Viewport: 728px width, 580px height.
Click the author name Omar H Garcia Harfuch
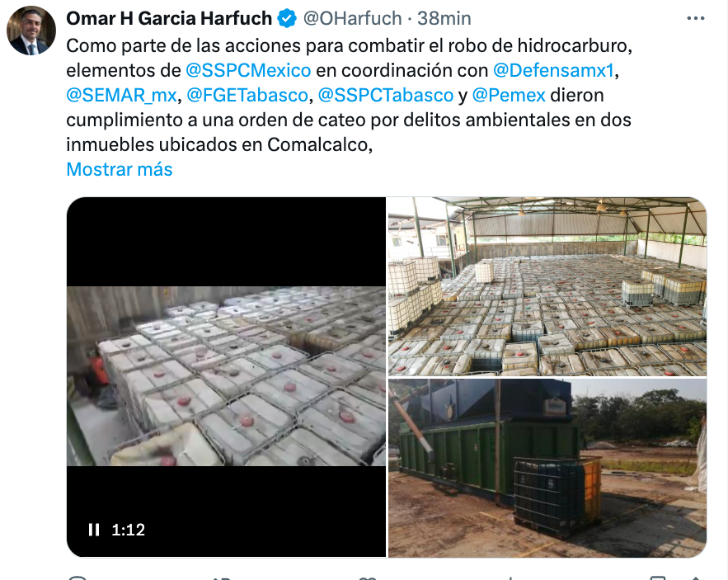(x=169, y=19)
